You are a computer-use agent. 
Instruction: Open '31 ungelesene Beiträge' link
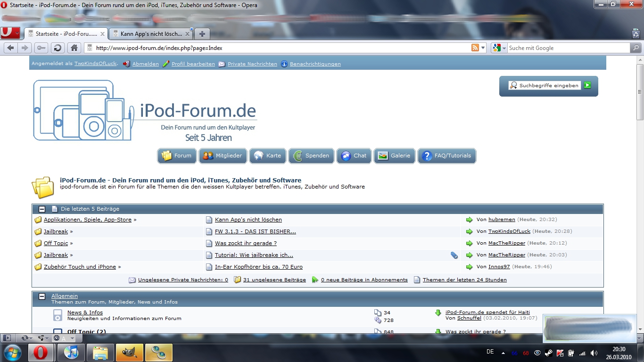point(274,280)
